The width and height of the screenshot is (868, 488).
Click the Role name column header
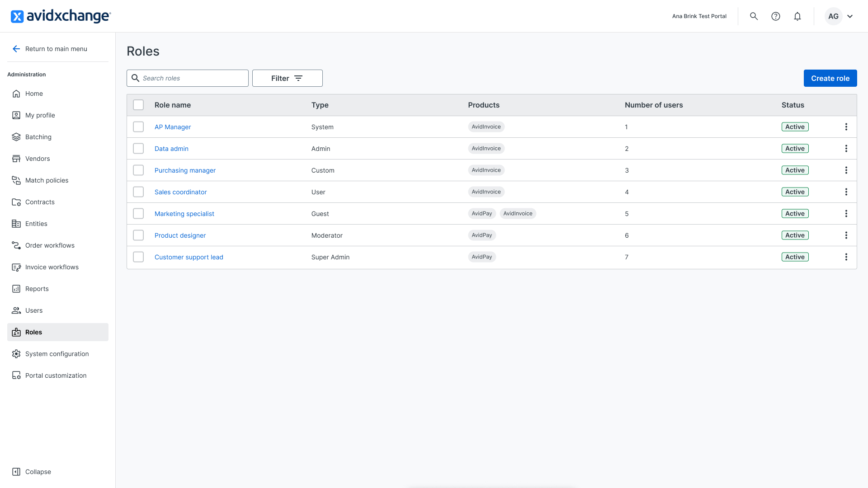coord(173,105)
